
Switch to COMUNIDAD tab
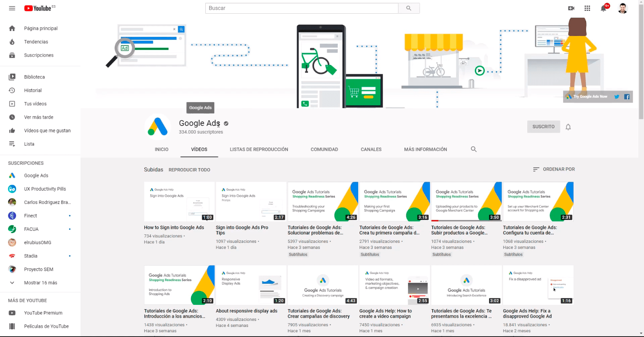(324, 149)
